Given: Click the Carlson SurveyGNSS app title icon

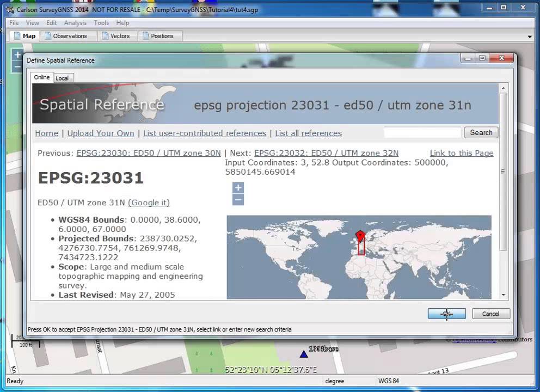Looking at the screenshot, I should coord(10,10).
